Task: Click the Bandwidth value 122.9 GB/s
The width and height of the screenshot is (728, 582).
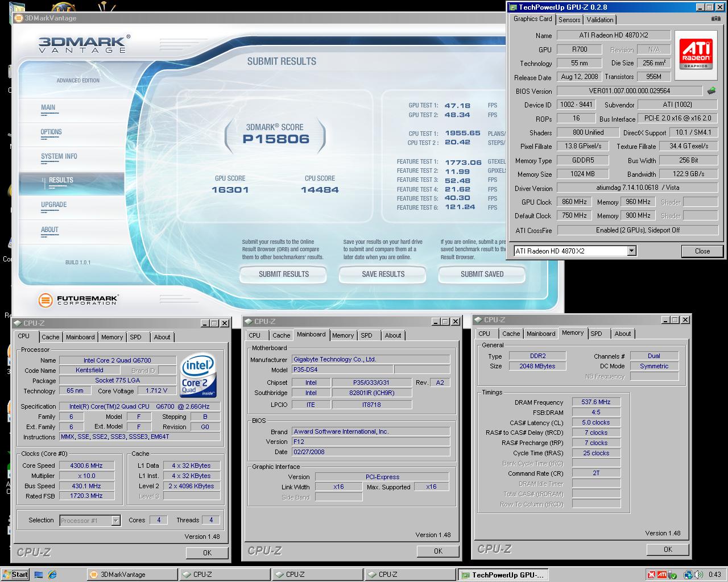Action: [x=689, y=174]
